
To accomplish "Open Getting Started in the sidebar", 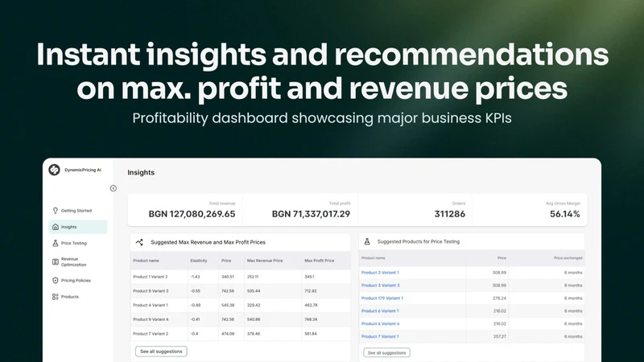I will click(77, 211).
